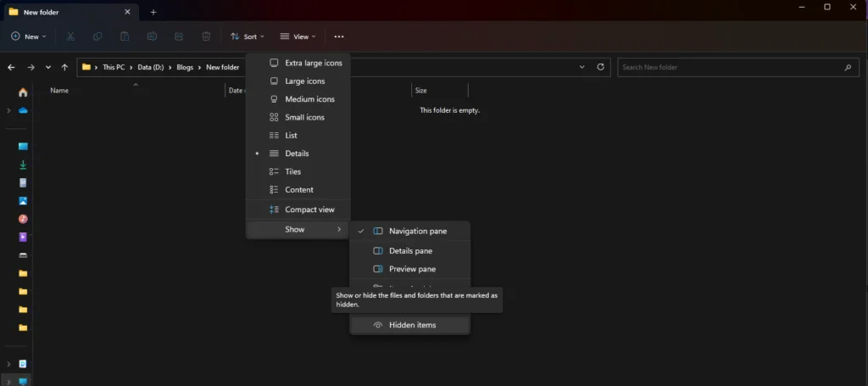Click Data (D:) breadcrumb in address bar
Screen dimensions: 868x386
point(150,68)
